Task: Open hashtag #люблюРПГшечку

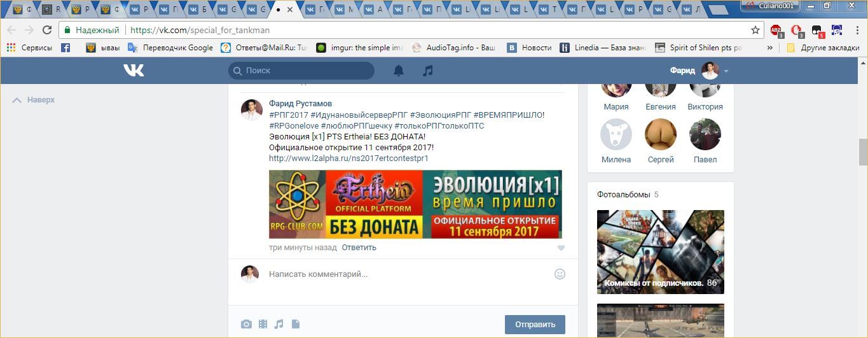Action: click(356, 126)
